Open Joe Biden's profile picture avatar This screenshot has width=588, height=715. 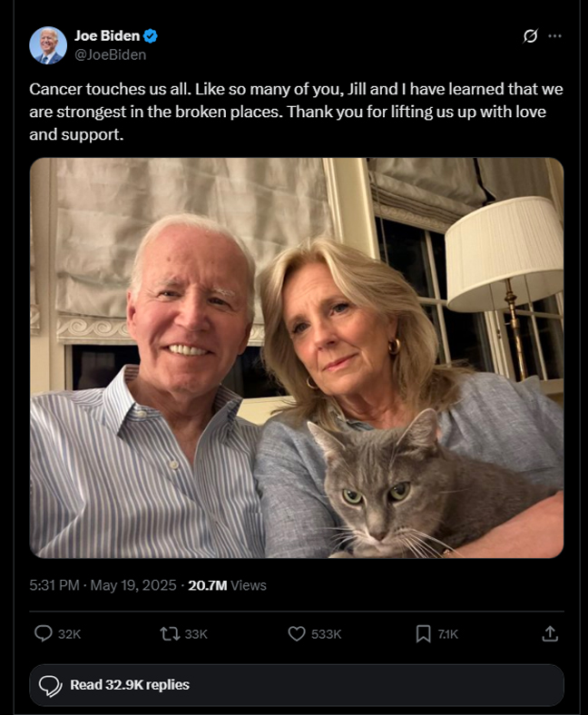coord(48,45)
